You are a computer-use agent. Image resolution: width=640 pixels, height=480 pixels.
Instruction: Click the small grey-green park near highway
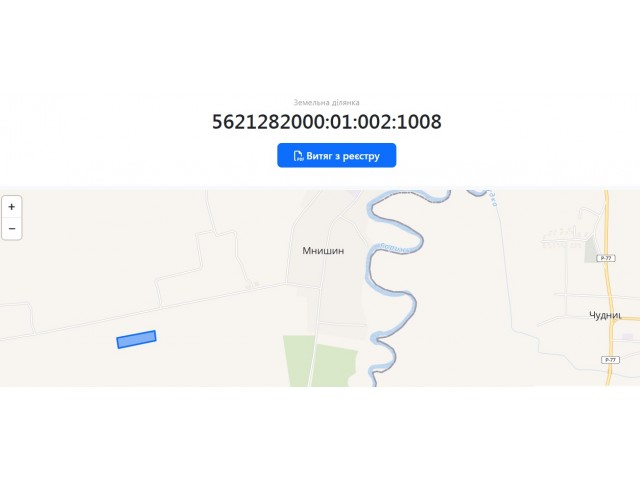pyautogui.click(x=590, y=249)
